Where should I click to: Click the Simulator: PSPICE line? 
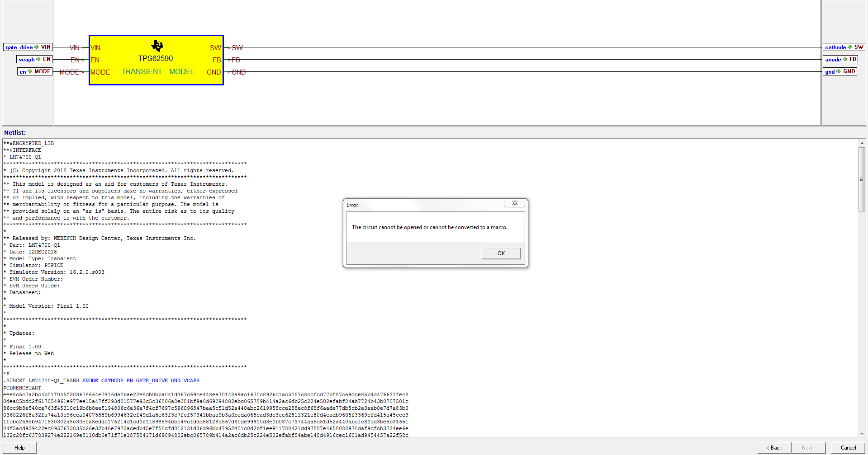click(x=33, y=265)
